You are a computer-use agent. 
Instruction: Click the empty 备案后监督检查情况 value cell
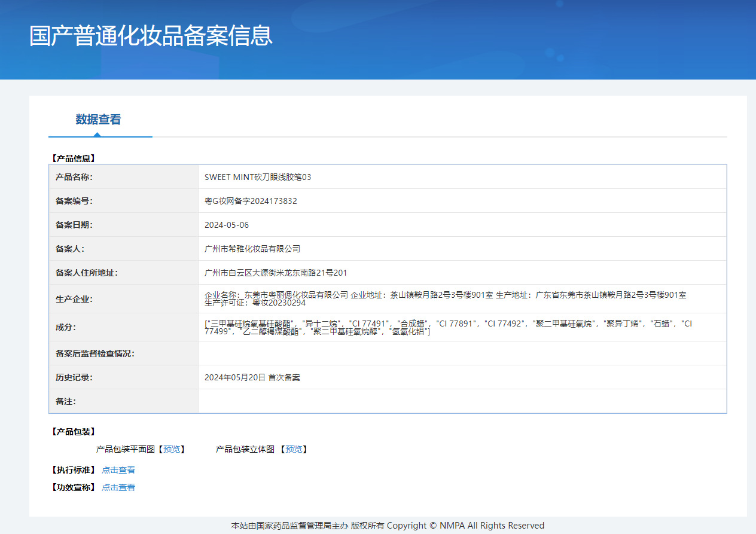click(462, 353)
